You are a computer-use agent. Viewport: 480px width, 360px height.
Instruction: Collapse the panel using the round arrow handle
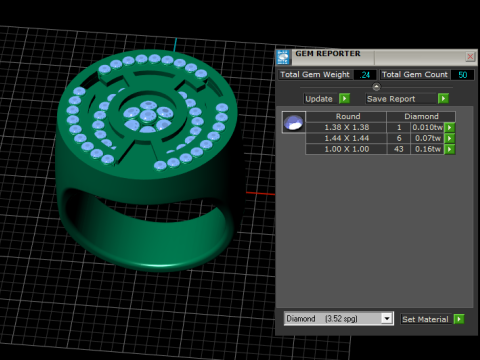[x=376, y=87]
